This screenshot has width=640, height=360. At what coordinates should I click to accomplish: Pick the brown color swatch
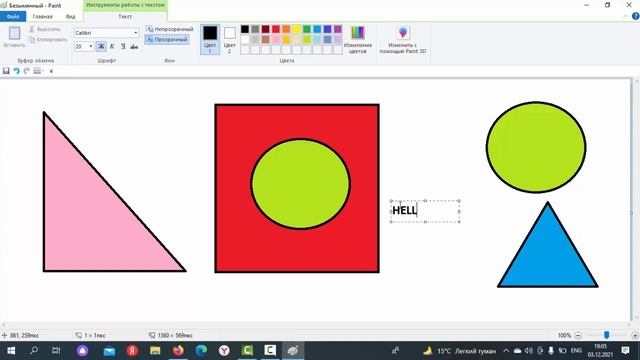click(265, 40)
